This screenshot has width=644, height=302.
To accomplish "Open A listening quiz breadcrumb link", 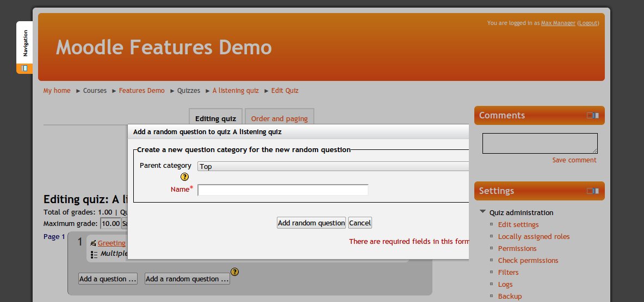I will click(236, 91).
